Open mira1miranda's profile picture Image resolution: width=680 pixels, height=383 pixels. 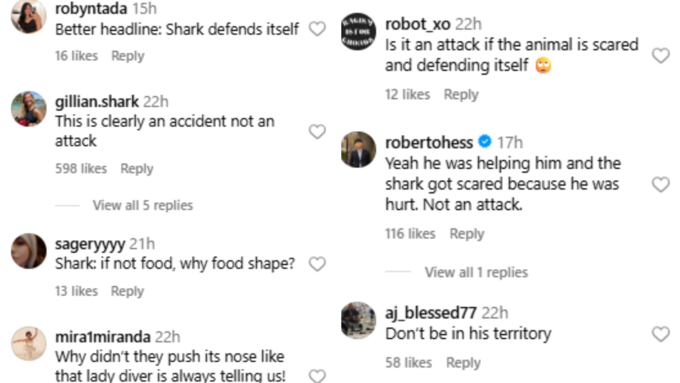[x=29, y=344]
